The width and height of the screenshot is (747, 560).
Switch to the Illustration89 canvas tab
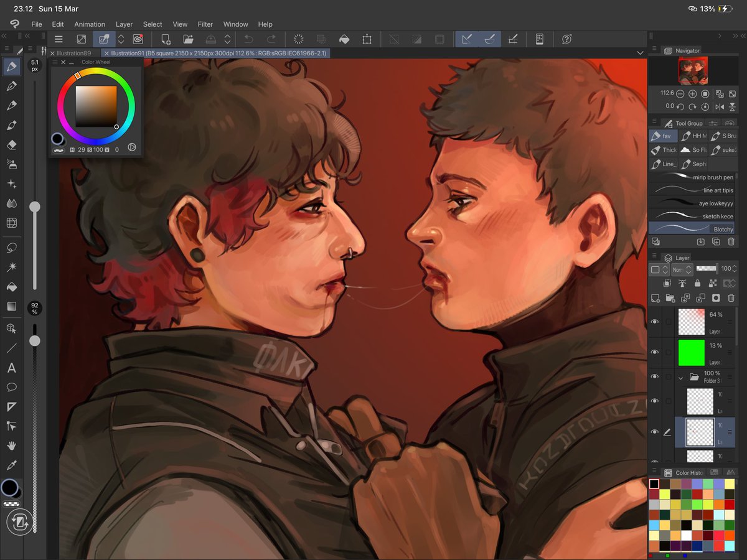[x=74, y=54]
